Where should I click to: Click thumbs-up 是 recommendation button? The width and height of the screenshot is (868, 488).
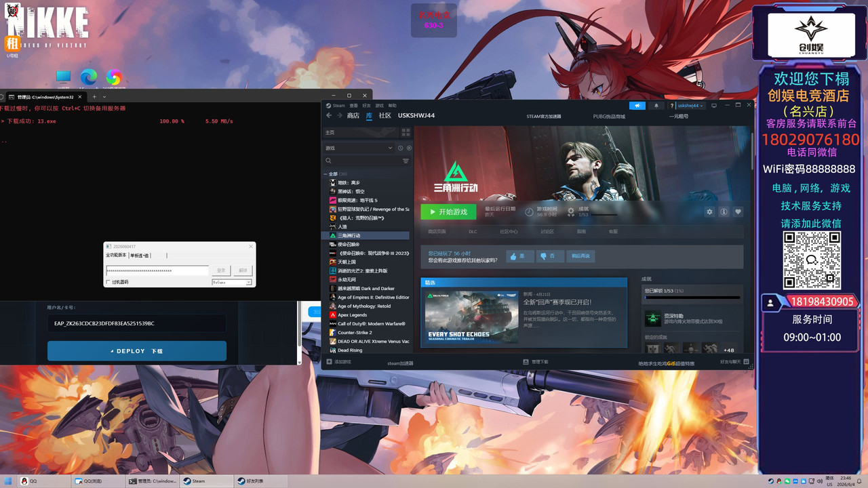520,256
